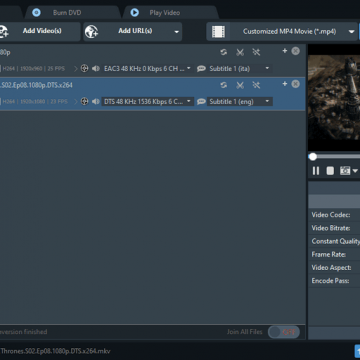Switch to the Burn DVD tab
This screenshot has width=360, height=360.
click(67, 13)
